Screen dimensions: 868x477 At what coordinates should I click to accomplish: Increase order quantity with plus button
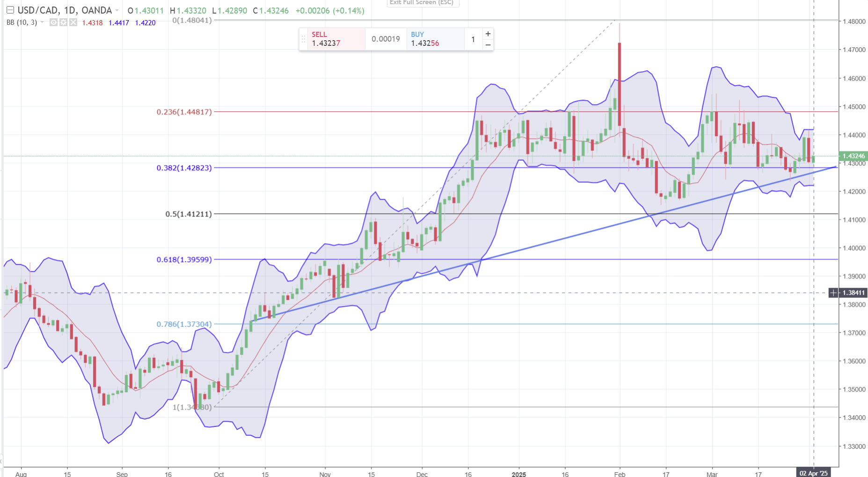(x=488, y=34)
